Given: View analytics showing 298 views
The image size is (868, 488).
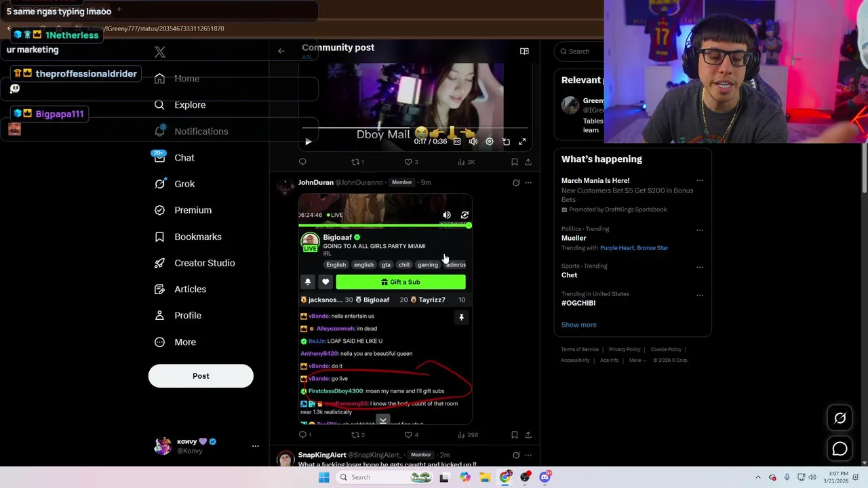Looking at the screenshot, I should pyautogui.click(x=468, y=434).
